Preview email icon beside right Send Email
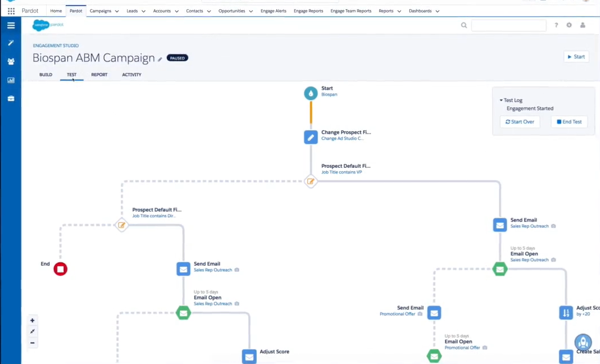The height and width of the screenshot is (364, 600). coord(553,226)
